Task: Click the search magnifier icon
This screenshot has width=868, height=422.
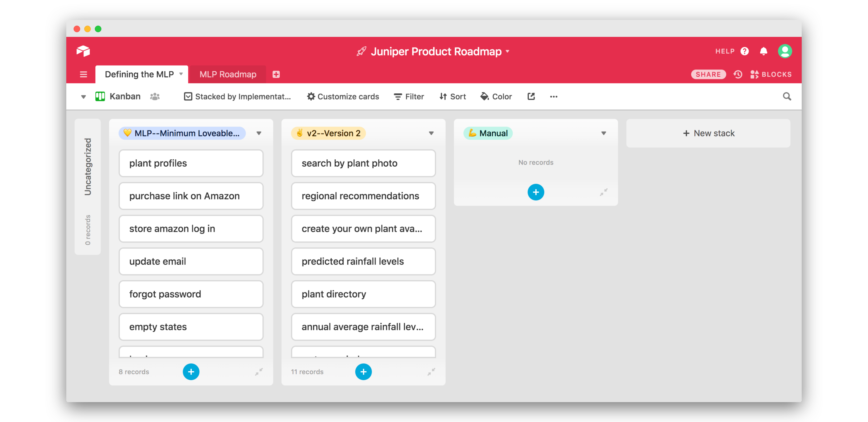Action: tap(786, 97)
